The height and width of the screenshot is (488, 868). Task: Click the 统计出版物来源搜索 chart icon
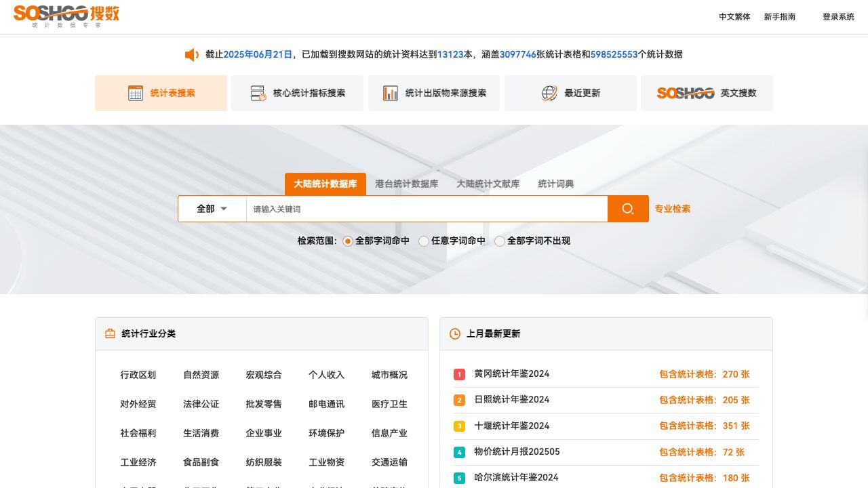[x=391, y=93]
